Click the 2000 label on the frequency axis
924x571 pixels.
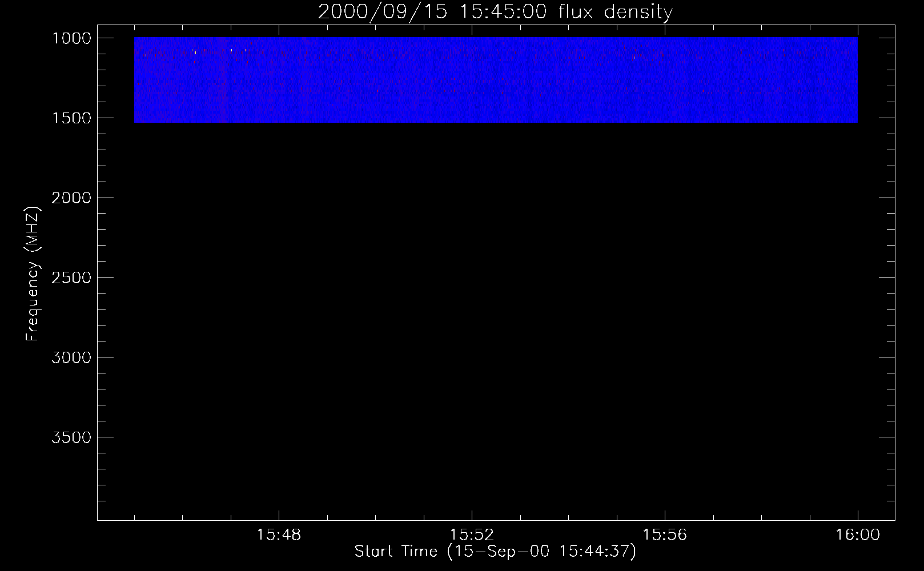[x=71, y=198]
